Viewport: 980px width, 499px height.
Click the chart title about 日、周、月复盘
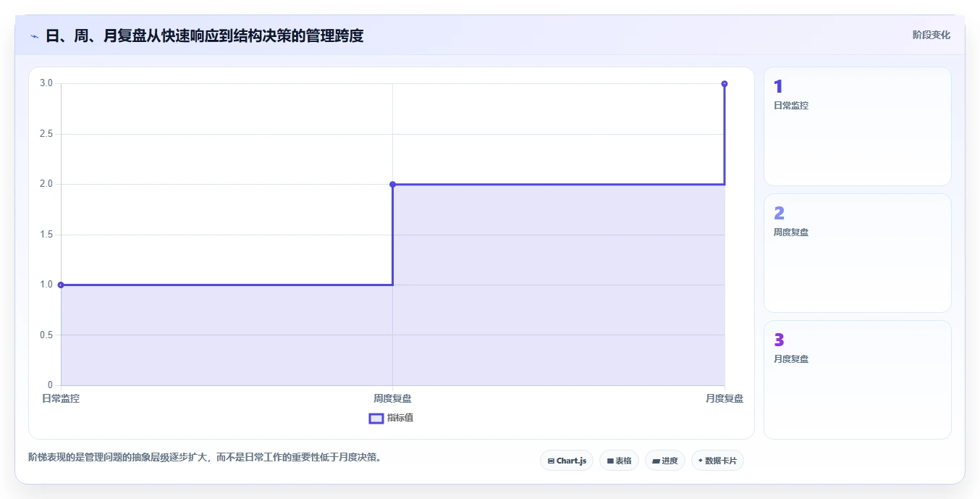[205, 35]
